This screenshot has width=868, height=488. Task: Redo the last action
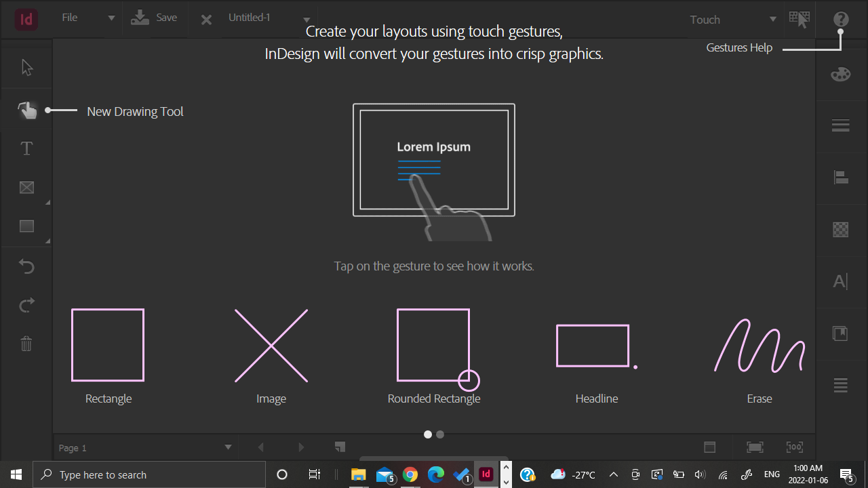26,304
